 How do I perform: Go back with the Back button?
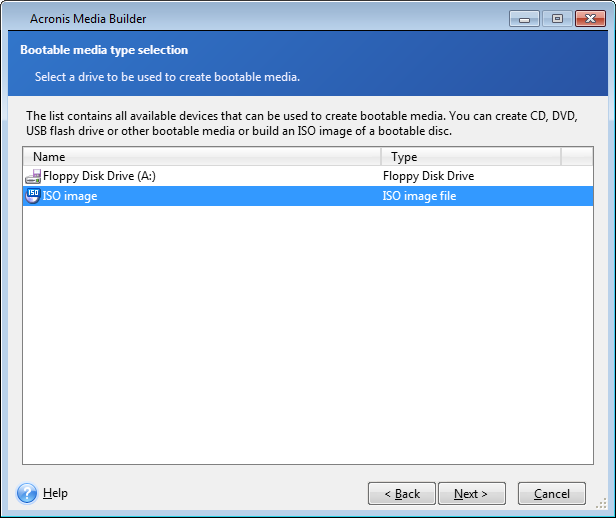click(x=402, y=494)
